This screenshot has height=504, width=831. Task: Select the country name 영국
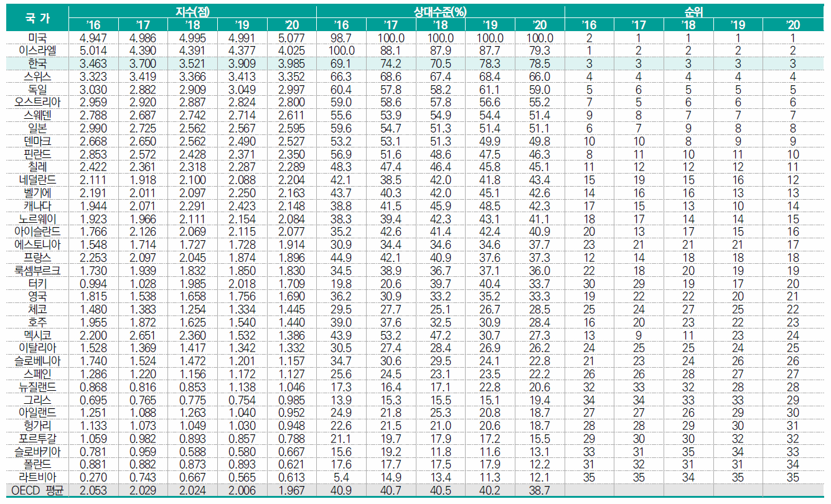(x=37, y=296)
